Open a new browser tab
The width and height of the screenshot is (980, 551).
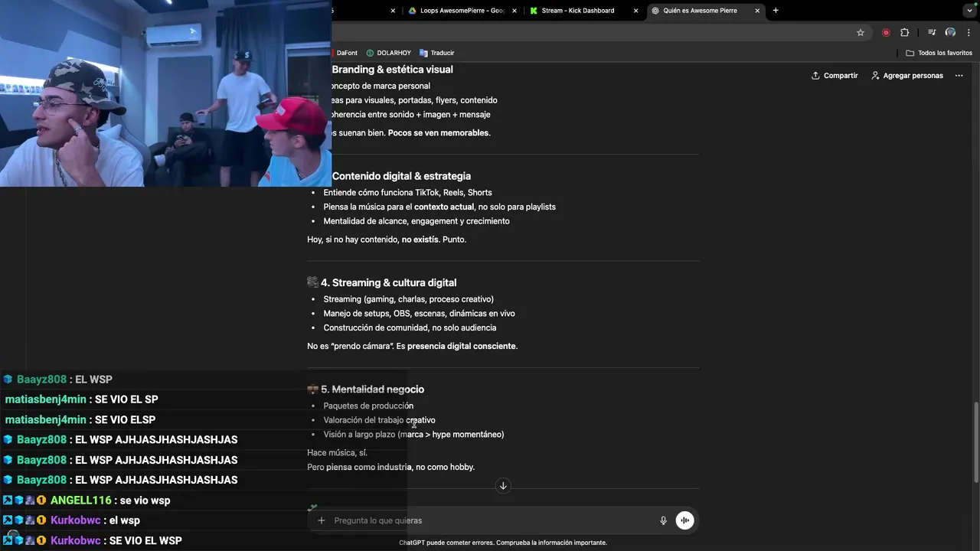[776, 11]
